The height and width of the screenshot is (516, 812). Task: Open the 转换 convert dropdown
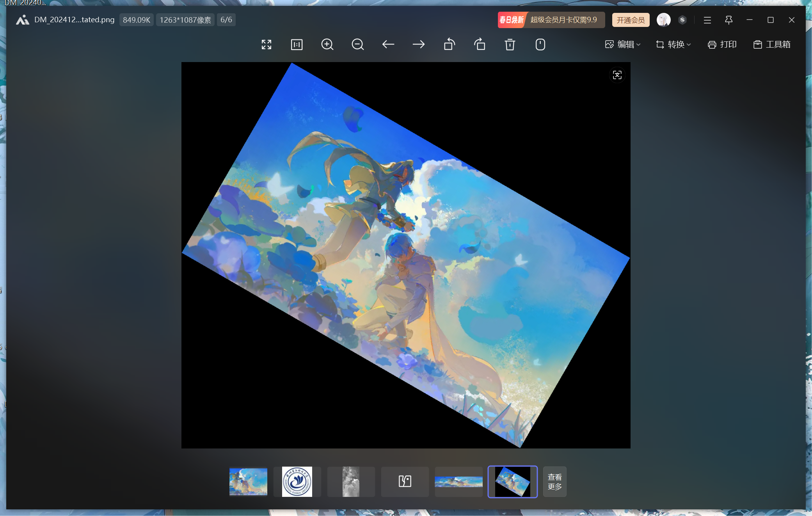point(673,44)
